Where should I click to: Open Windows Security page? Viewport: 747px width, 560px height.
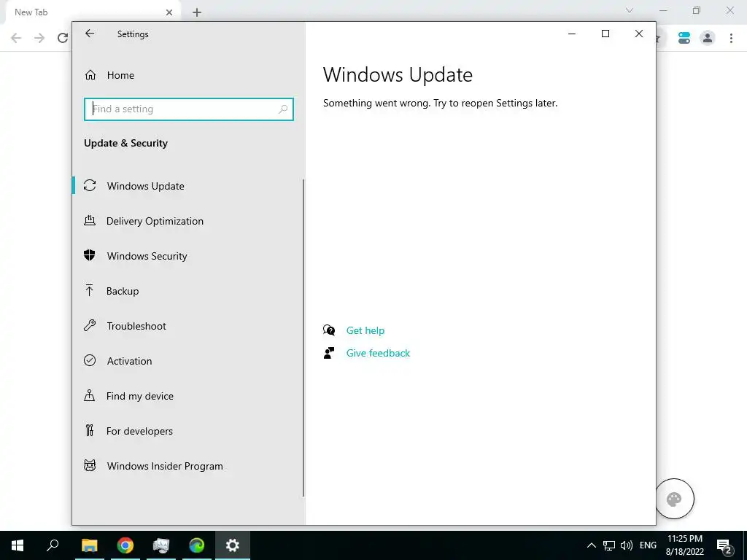pos(147,256)
